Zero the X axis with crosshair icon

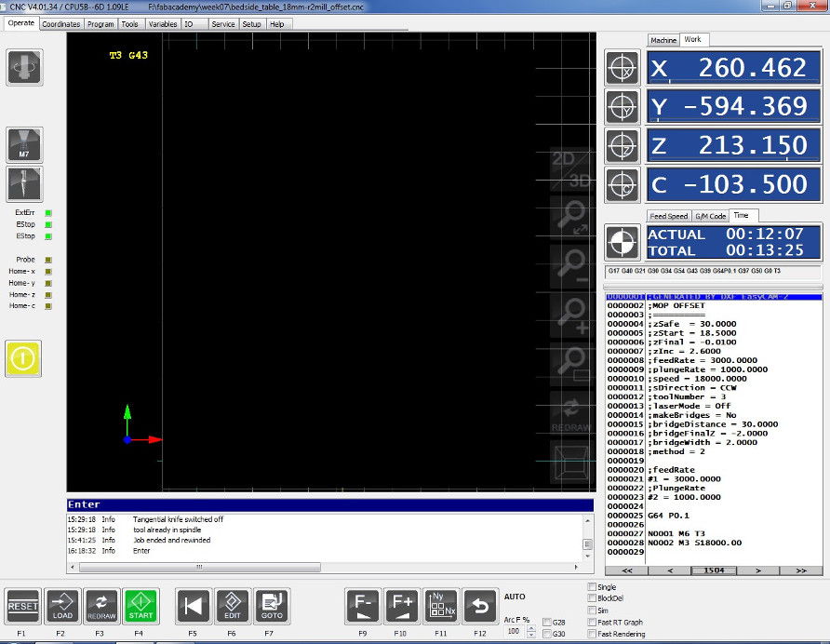622,68
